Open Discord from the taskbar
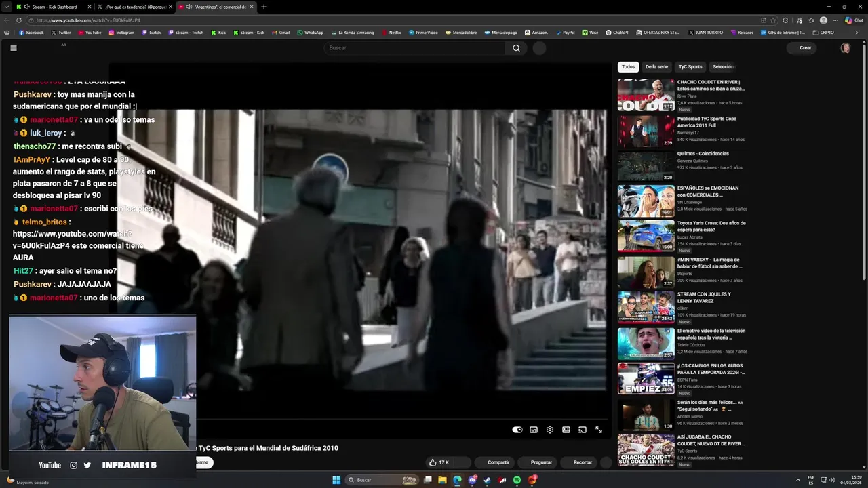 coord(472,480)
